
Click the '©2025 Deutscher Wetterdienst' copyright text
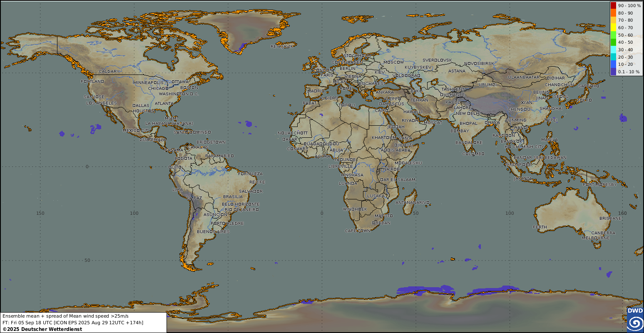coord(42,329)
